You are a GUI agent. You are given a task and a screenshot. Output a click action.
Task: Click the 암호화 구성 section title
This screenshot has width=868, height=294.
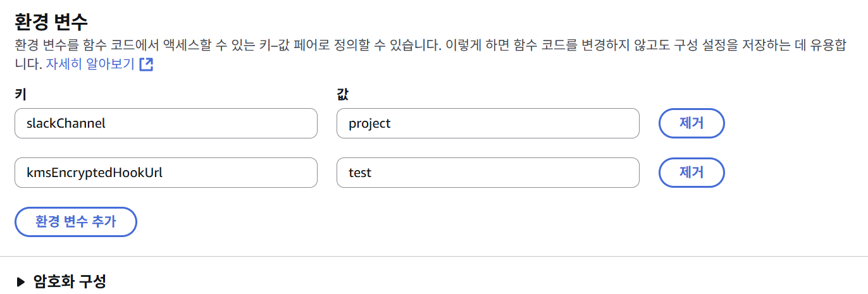point(70,281)
